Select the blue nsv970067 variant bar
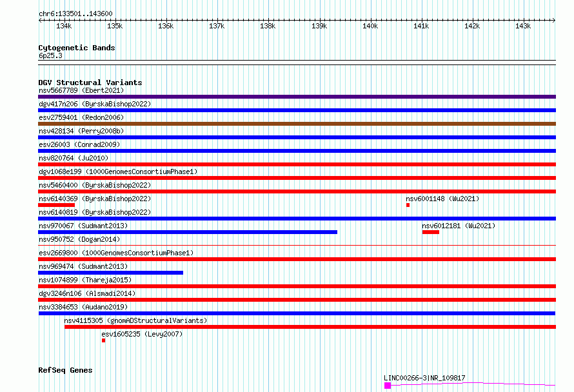 coord(188,232)
